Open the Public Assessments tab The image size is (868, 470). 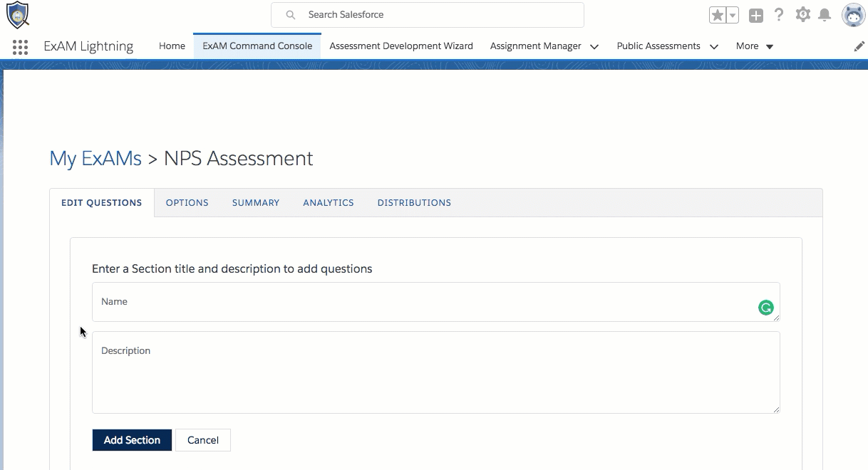pyautogui.click(x=658, y=46)
